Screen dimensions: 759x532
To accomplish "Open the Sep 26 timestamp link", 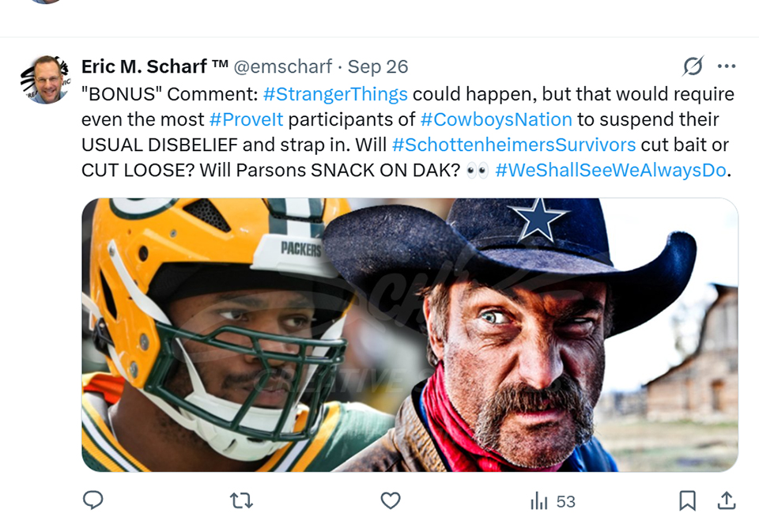I will [x=378, y=66].
